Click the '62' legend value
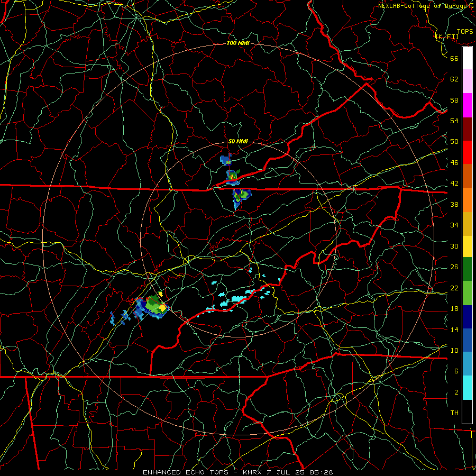This screenshot has height=476, width=476. tap(454, 79)
